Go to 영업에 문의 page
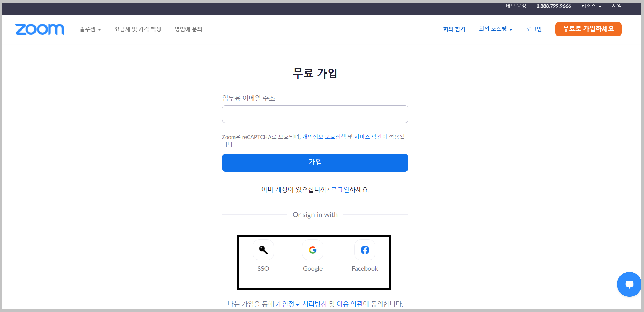 coord(188,29)
